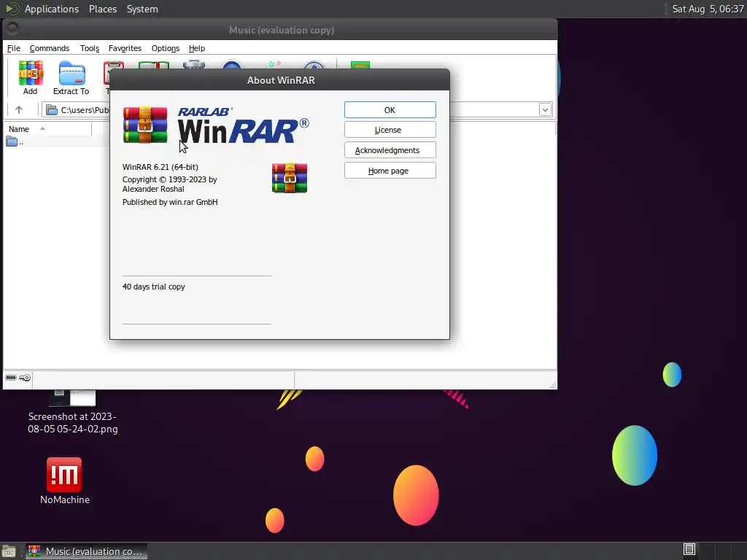Viewport: 747px width, 560px height.
Task: Go up one folder level
Action: coord(18,110)
